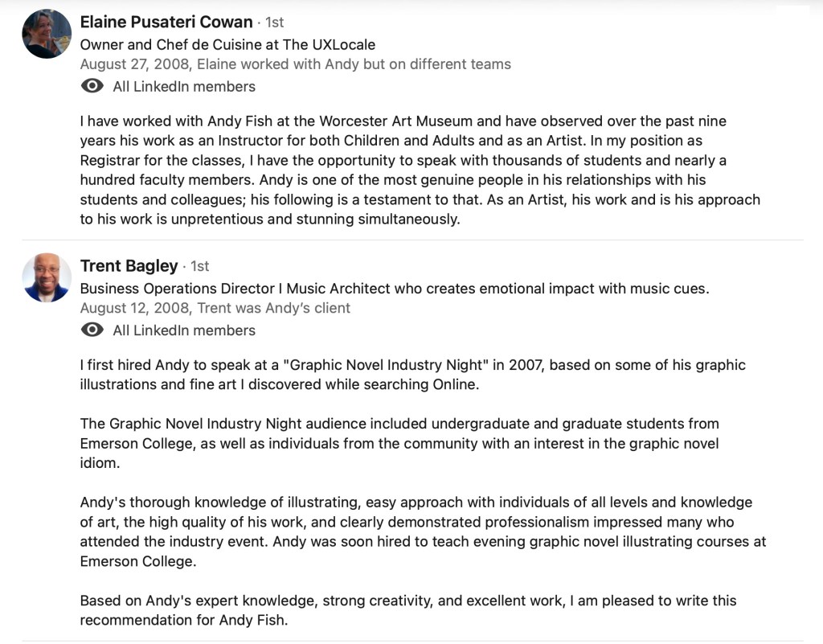Select the "Business Operations Director" headline text
Screen dimensions: 823x644
point(394,288)
